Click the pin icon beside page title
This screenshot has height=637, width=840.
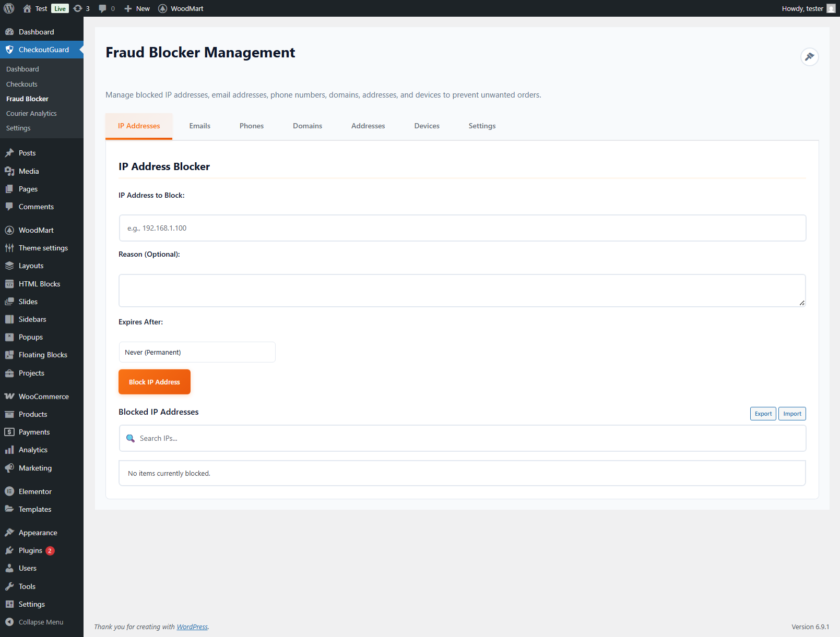(x=810, y=57)
